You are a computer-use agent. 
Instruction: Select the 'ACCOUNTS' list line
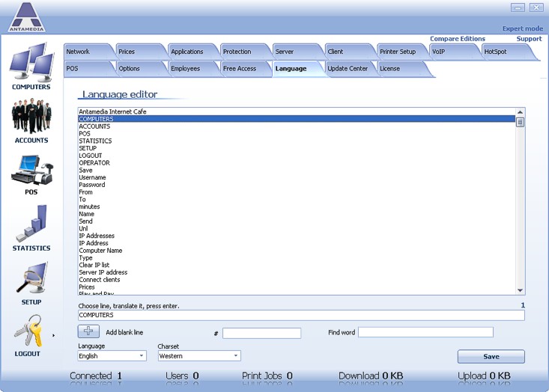(x=297, y=126)
